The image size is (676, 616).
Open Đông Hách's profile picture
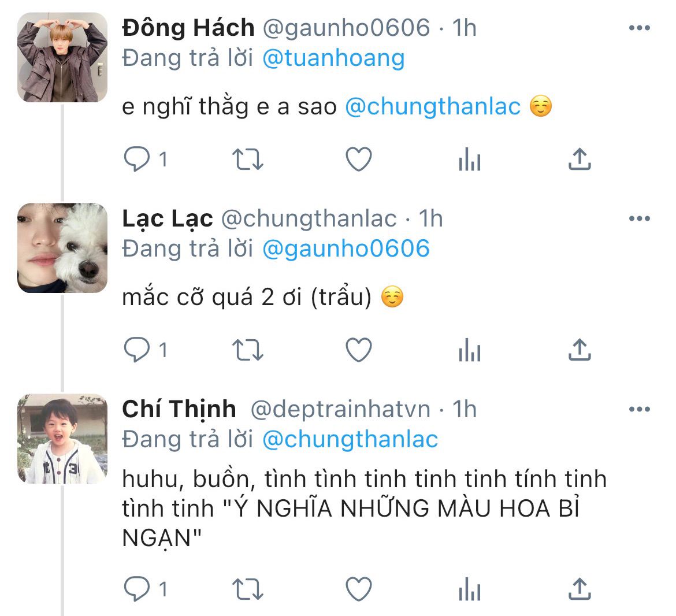coord(62,58)
